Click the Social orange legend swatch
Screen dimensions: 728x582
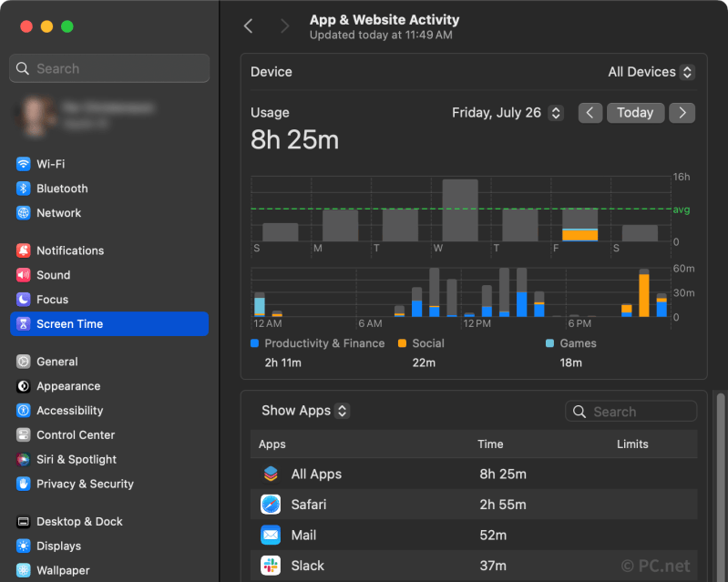tap(402, 343)
